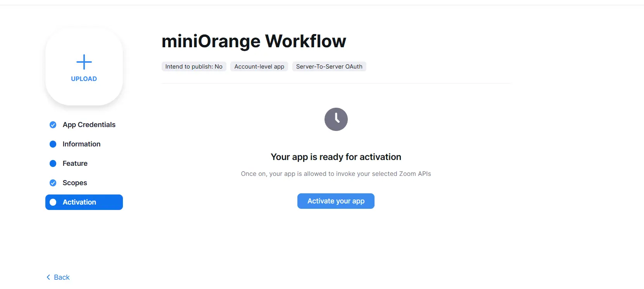Click the Activate your app button
Screen dimensions: 644x289
[x=336, y=201]
